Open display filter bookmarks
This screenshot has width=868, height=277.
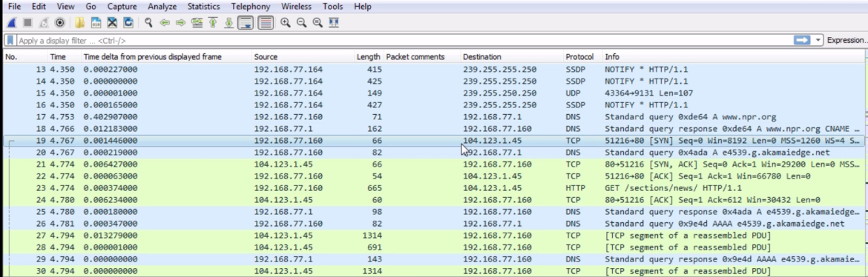coord(10,40)
